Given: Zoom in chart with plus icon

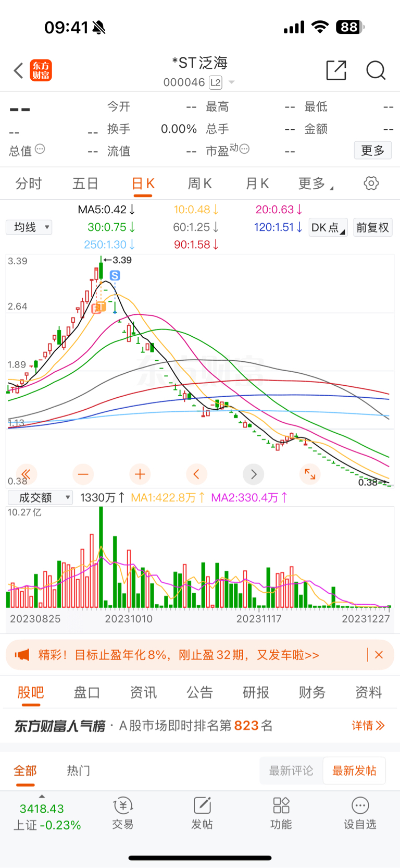Looking at the screenshot, I should click(x=140, y=474).
